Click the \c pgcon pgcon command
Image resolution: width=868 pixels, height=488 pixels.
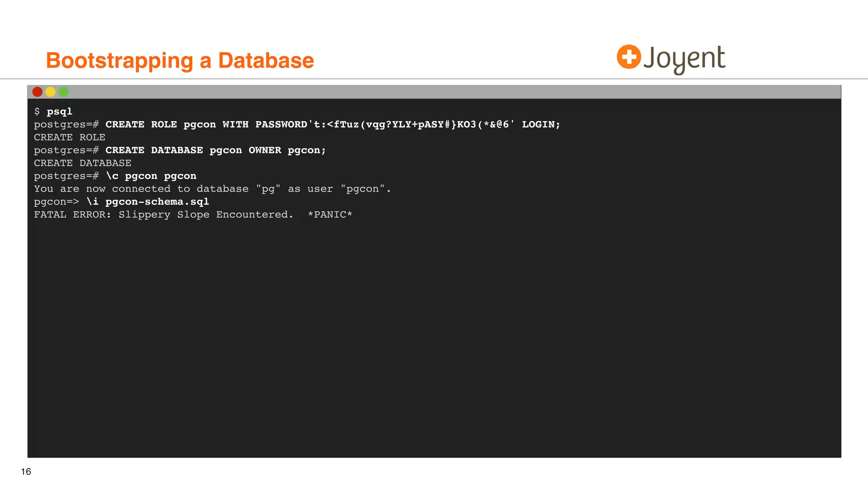coord(151,176)
